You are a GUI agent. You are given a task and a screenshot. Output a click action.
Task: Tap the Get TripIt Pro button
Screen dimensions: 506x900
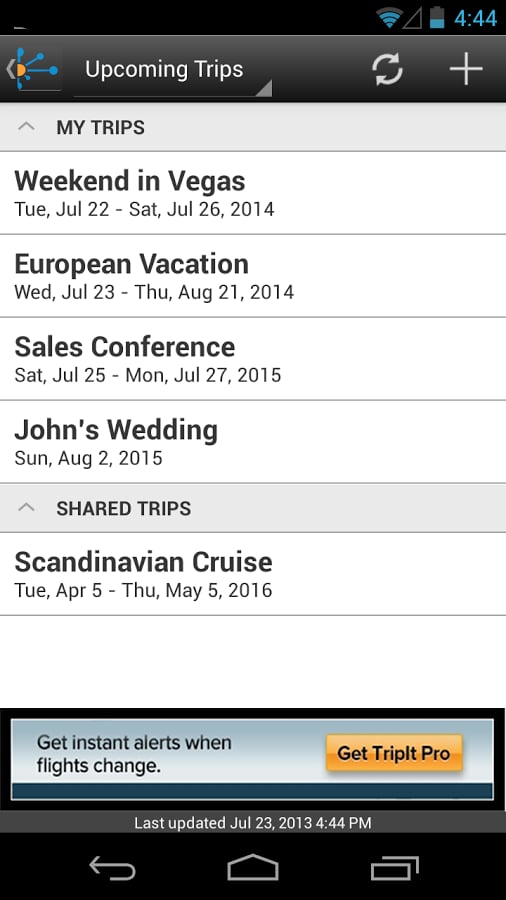[394, 752]
